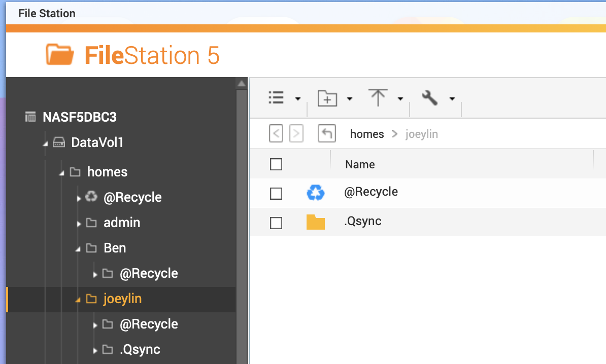Switch to list view in the toolbar
This screenshot has height=364, width=606.
point(276,98)
